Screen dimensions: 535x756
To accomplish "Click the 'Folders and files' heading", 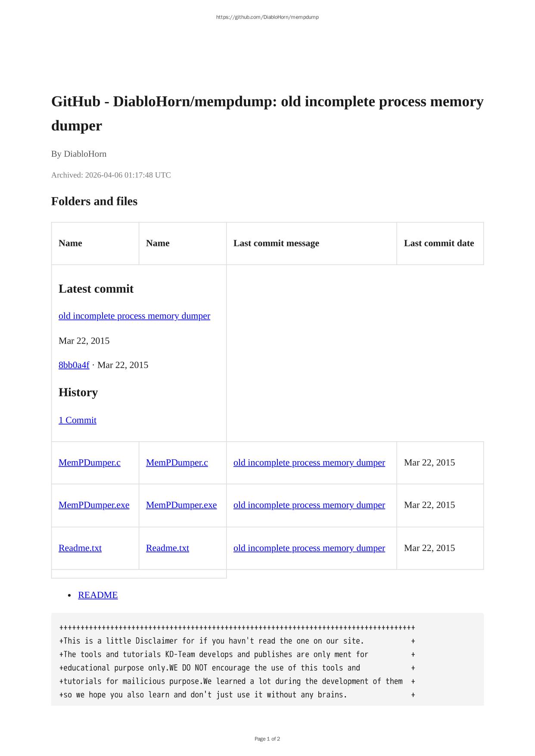I will 94,201.
